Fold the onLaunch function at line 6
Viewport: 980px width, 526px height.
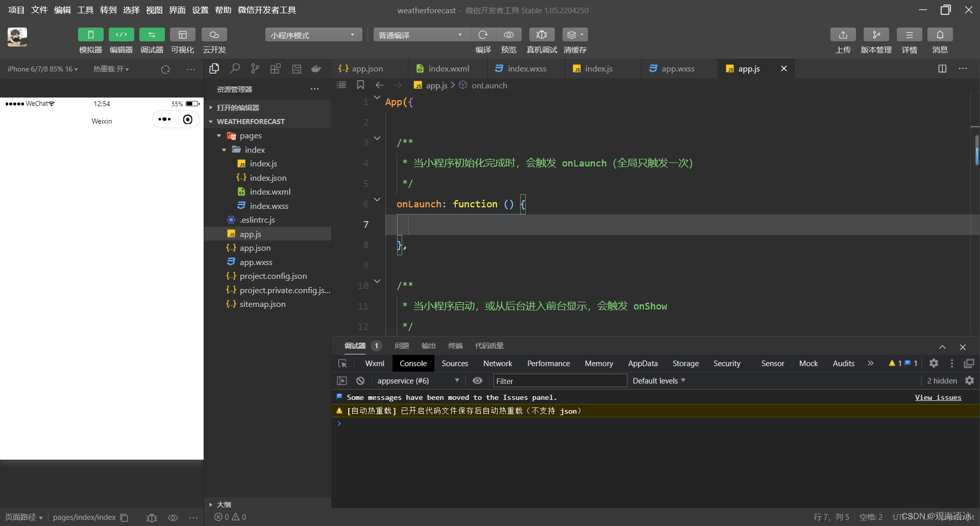(377, 199)
